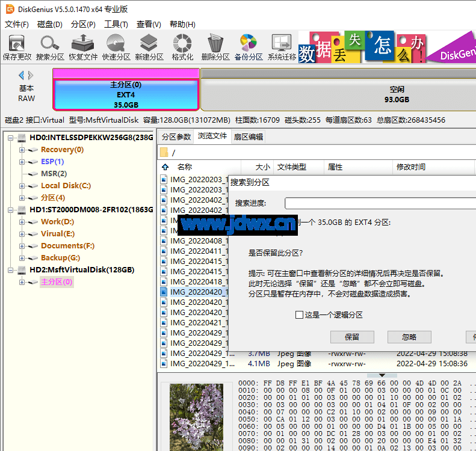
Task: Collapse the HD0:INTELSSDPEKKW256G8 disk node
Action: point(10,138)
